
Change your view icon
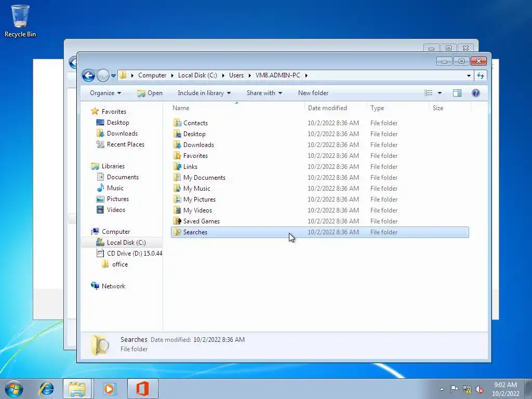(x=429, y=93)
